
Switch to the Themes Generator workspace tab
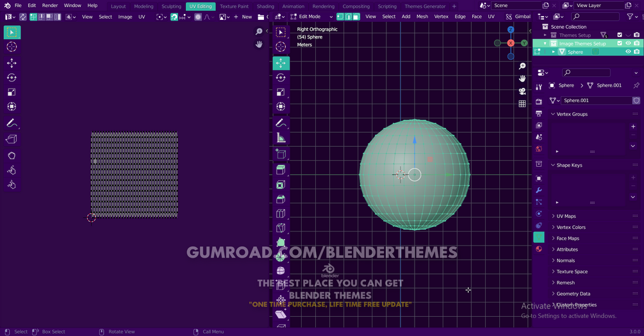pyautogui.click(x=425, y=6)
